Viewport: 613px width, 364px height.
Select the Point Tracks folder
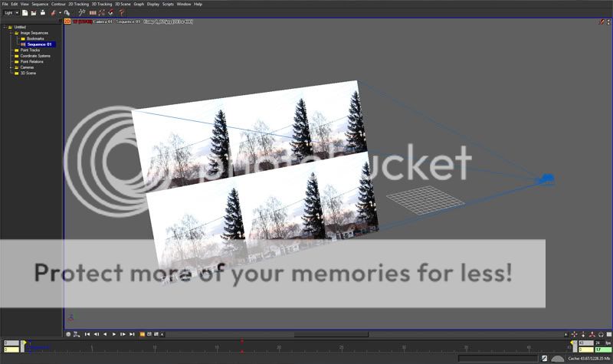pyautogui.click(x=30, y=50)
